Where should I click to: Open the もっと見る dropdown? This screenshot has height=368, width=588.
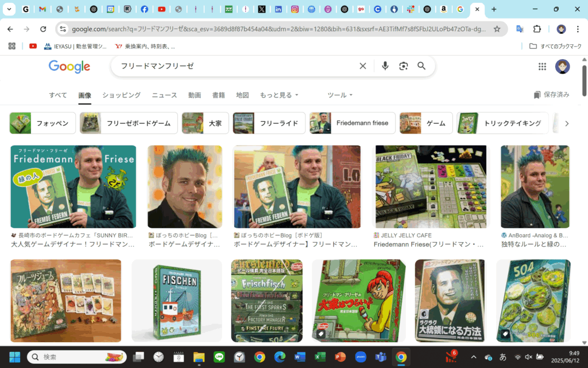point(279,95)
